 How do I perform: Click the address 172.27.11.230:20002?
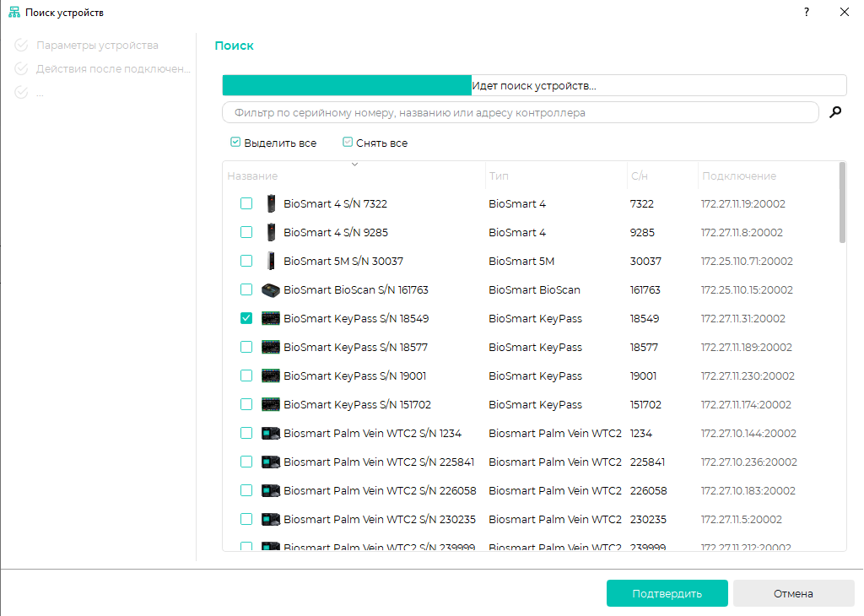pyautogui.click(x=748, y=376)
